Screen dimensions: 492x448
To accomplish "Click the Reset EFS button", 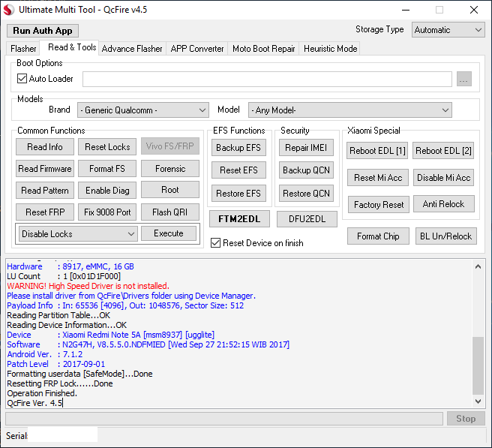I will 238,170.
